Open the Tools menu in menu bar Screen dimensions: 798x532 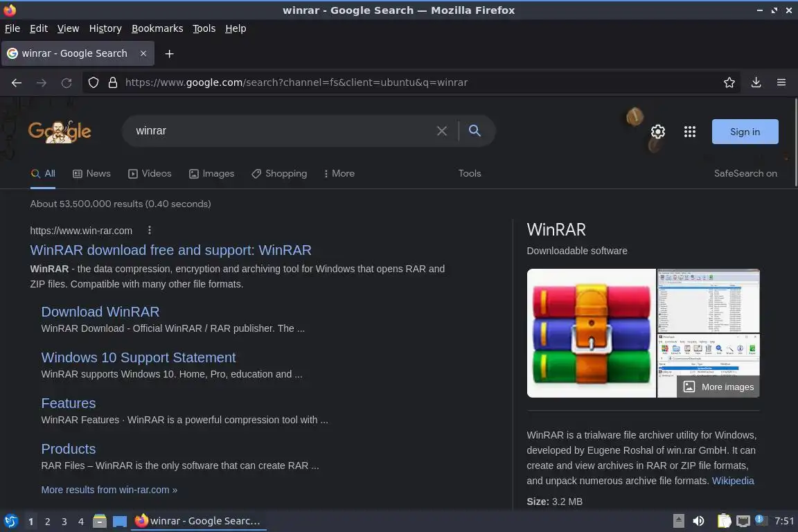[x=204, y=28]
